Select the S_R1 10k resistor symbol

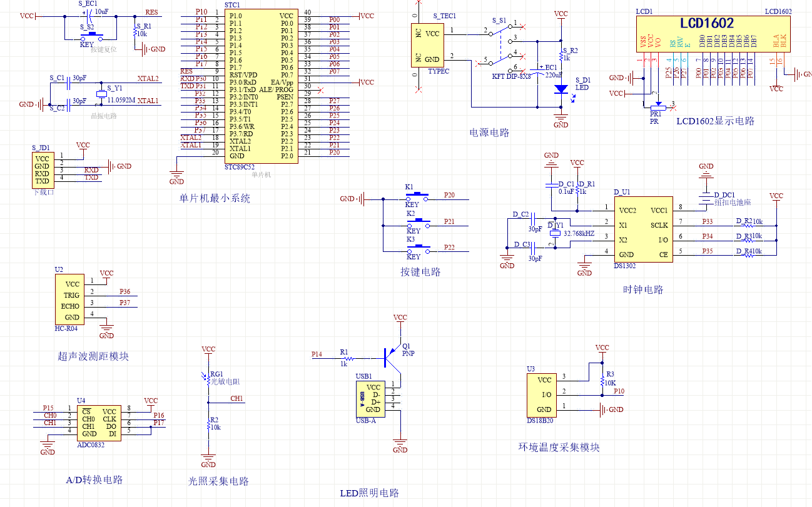(x=136, y=31)
